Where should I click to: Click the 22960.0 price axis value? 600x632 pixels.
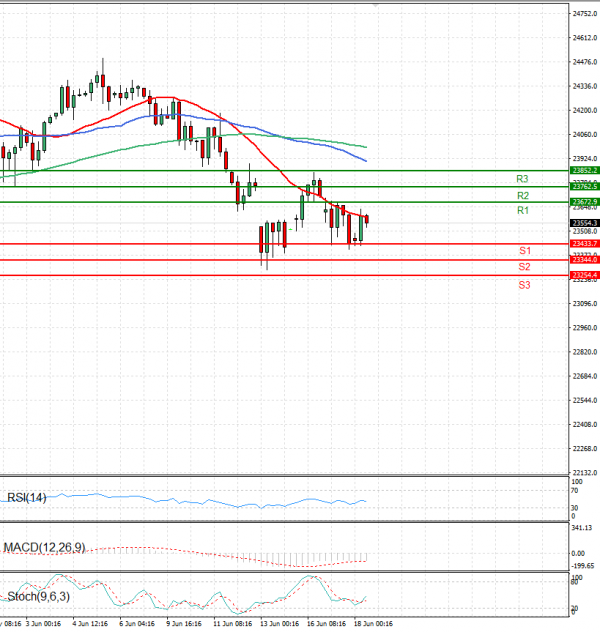pos(585,328)
